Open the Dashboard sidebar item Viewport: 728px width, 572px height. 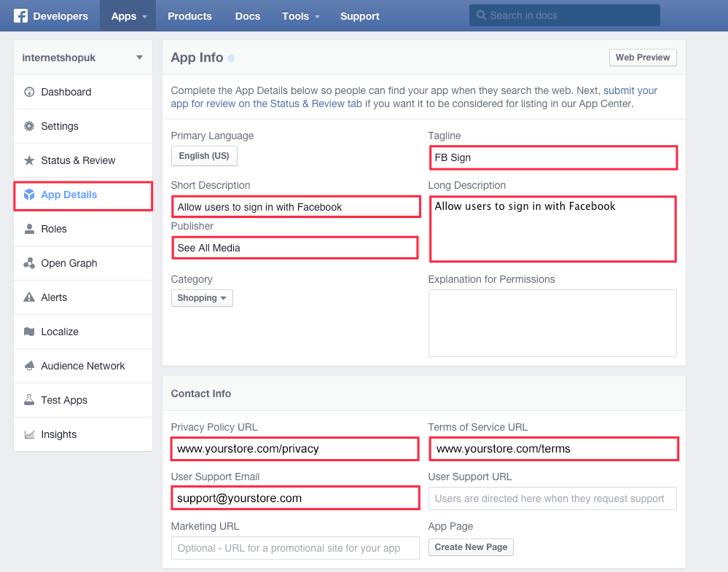(x=83, y=92)
